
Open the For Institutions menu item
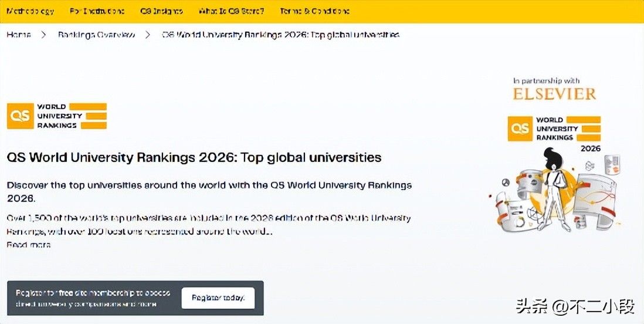tap(97, 11)
